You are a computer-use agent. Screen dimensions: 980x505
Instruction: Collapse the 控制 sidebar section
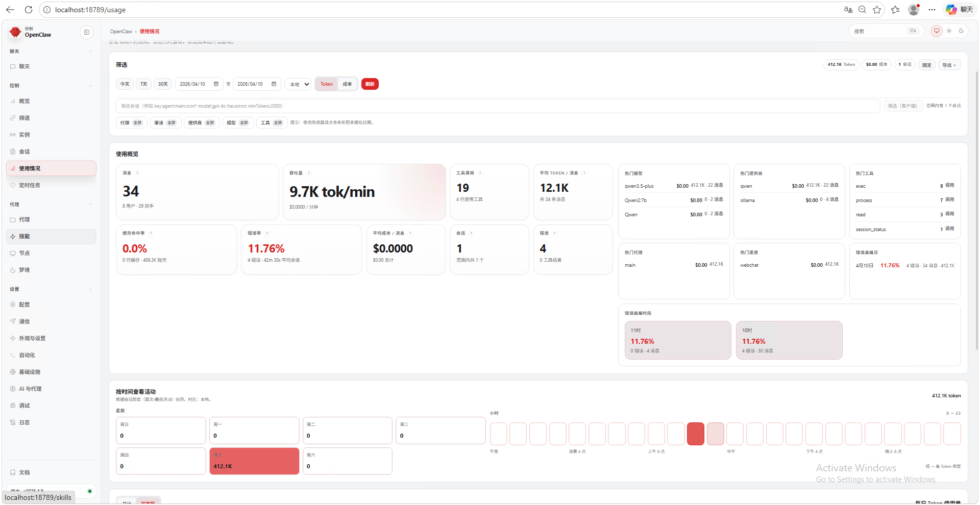(51, 86)
